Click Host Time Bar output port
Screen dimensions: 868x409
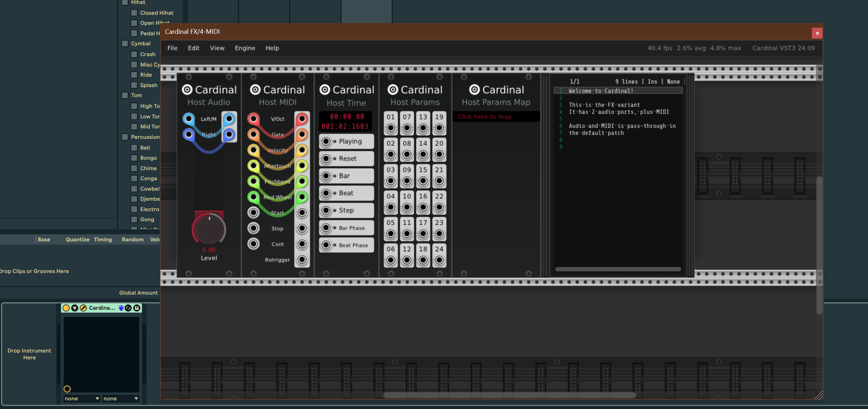click(326, 176)
